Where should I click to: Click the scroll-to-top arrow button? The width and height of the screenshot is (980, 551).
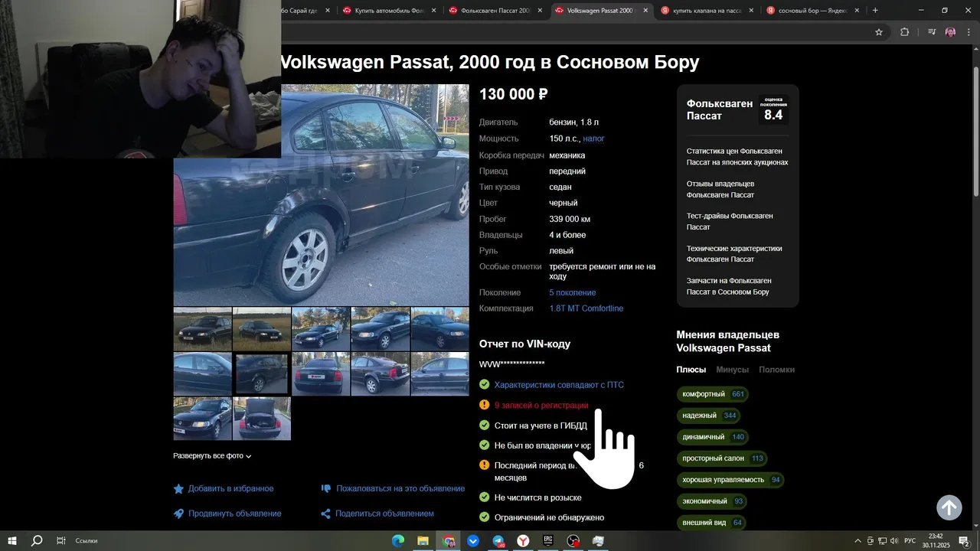coord(949,507)
